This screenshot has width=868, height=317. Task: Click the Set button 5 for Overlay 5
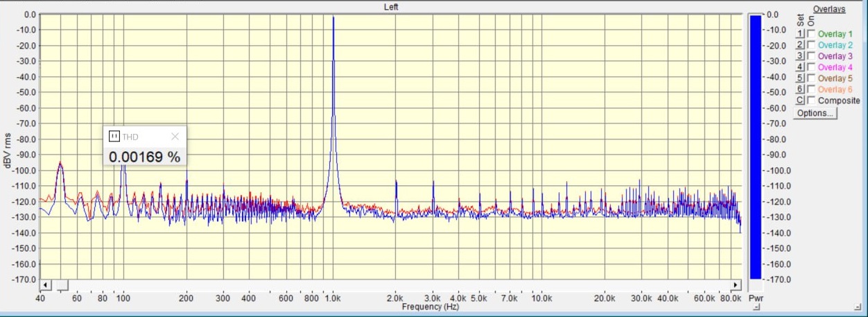point(799,78)
